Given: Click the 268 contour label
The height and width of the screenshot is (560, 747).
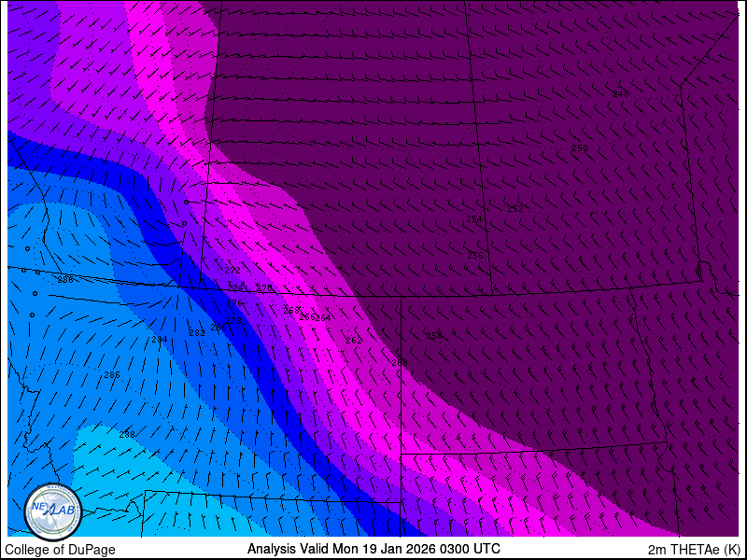Looking at the screenshot, I should 291,311.
